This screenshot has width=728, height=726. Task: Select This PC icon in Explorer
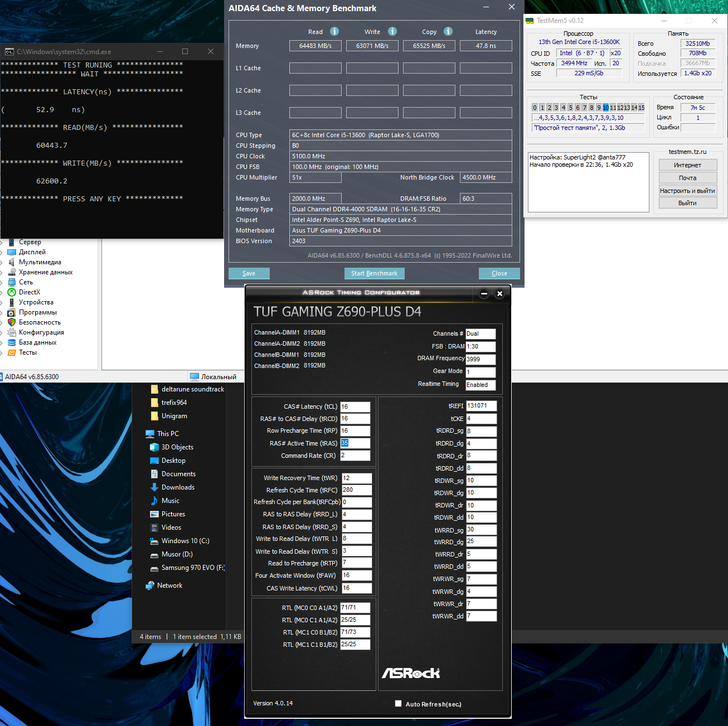150,434
